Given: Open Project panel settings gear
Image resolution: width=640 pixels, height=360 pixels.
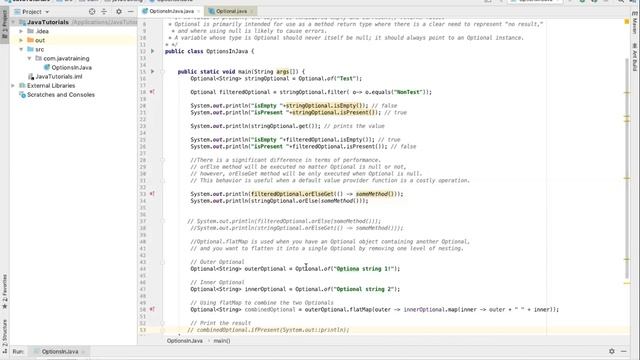Looking at the screenshot, I should pos(119,12).
